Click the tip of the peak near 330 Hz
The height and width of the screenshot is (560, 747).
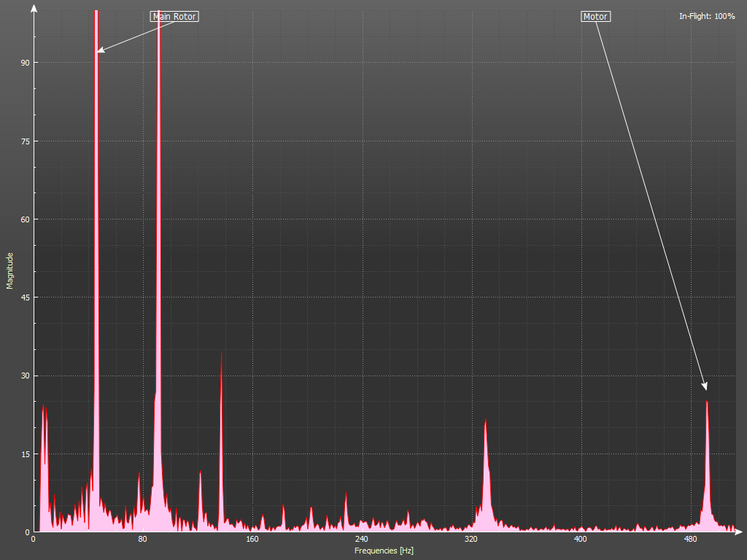pos(485,421)
